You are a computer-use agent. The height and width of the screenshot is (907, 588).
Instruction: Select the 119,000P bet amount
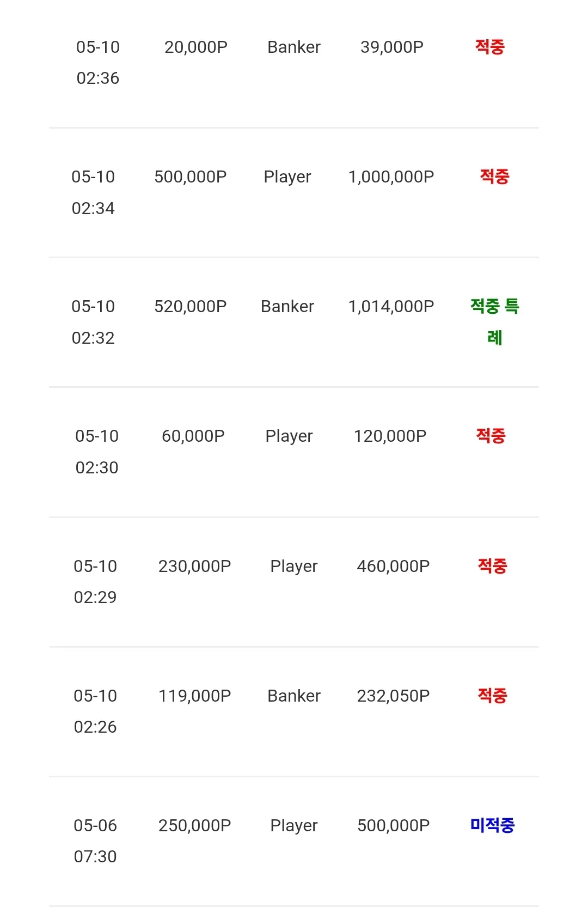[x=195, y=696]
